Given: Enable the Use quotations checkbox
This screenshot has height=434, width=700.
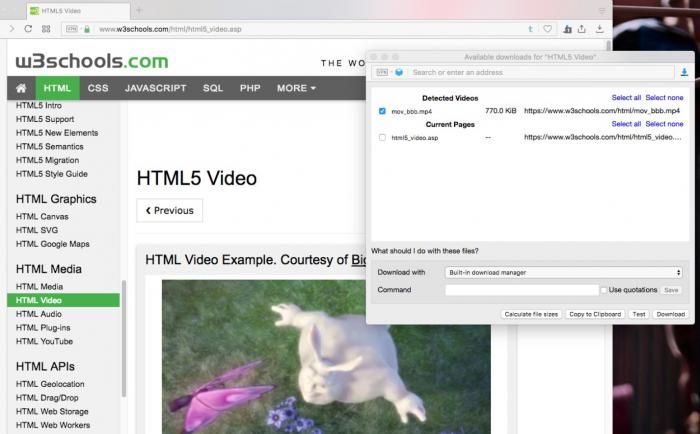Looking at the screenshot, I should [x=604, y=290].
